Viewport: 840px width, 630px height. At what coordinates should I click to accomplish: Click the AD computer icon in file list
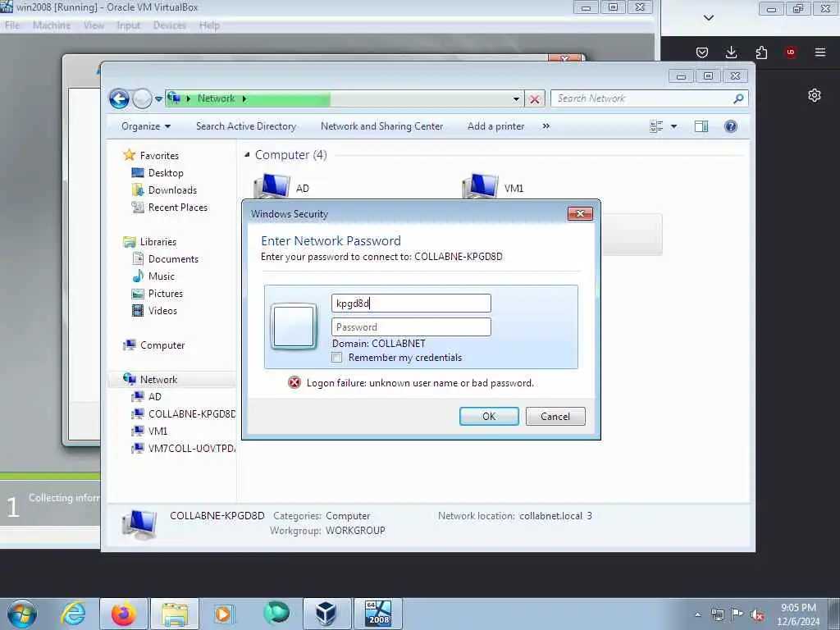click(272, 186)
